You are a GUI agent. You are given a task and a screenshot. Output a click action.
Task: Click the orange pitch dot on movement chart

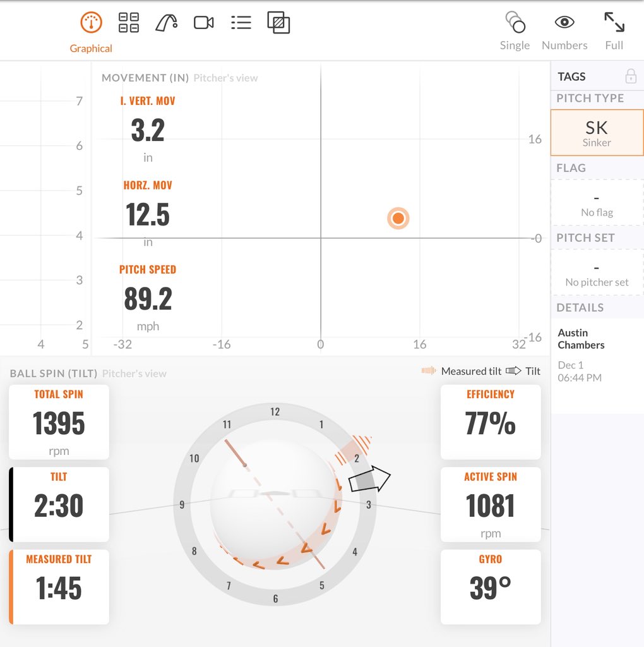tap(398, 218)
